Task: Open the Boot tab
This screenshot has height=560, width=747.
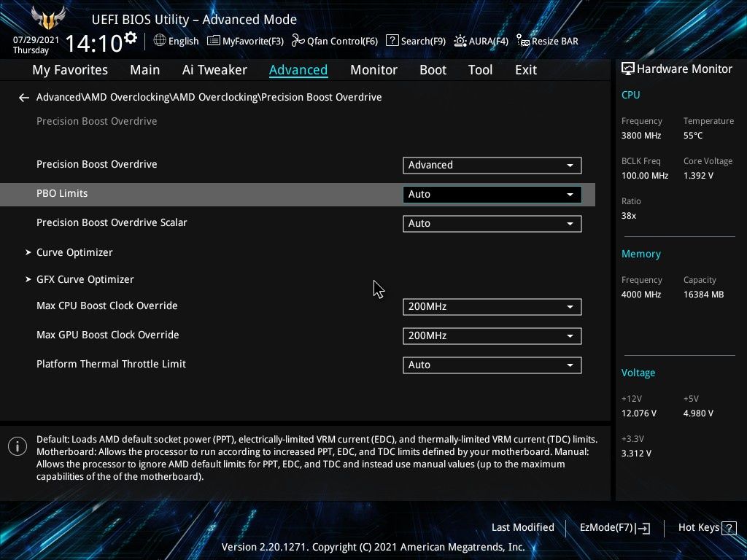Action: pyautogui.click(x=433, y=70)
